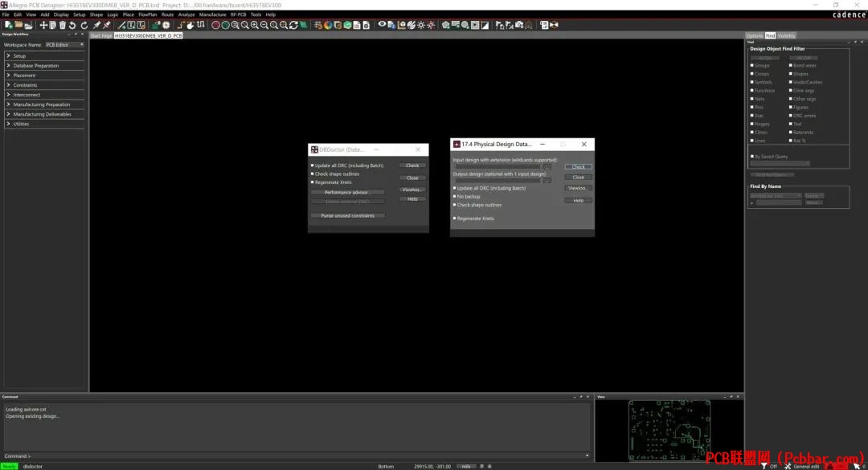This screenshot has height=470, width=868.
Task: Toggle the grid icon in toolbar
Action: pyautogui.click(x=318, y=25)
